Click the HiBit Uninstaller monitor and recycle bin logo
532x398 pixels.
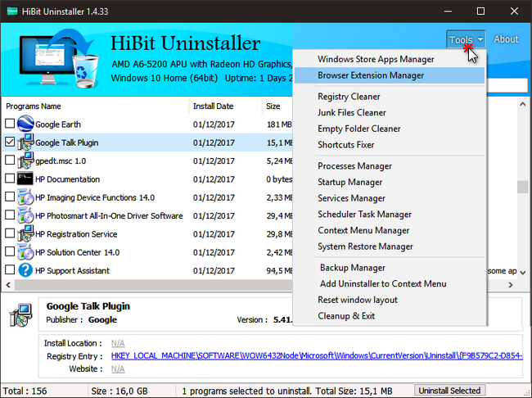click(x=60, y=58)
